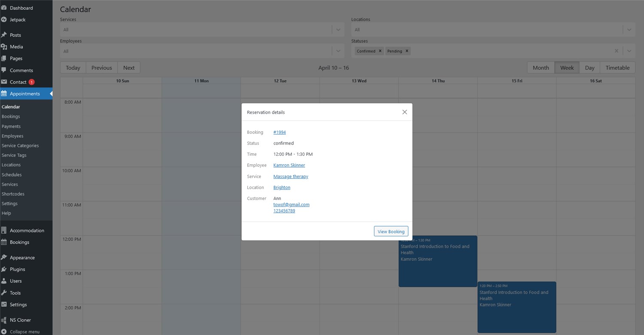Screen dimensions: 644x335
Task: Expand the Services filter dropdown
Action: coord(338,30)
